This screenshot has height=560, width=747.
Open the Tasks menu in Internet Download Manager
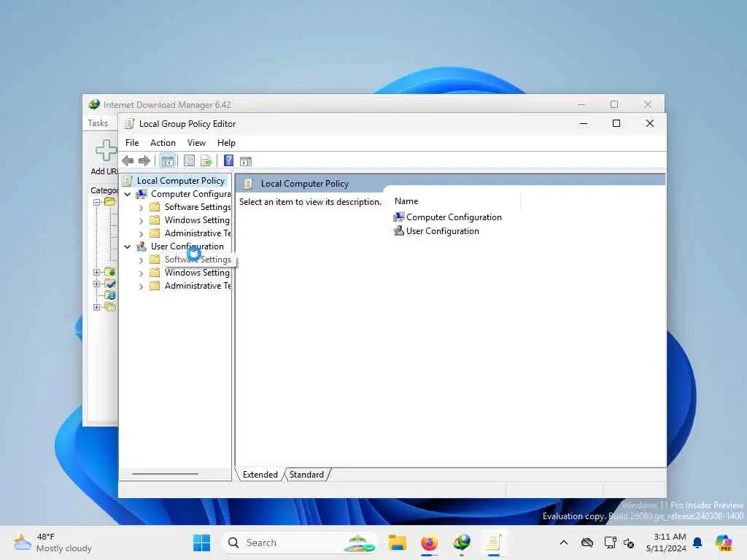98,122
